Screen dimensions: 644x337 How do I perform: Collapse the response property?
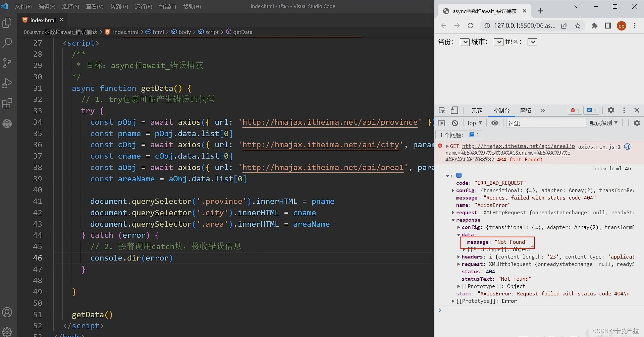[453, 220]
